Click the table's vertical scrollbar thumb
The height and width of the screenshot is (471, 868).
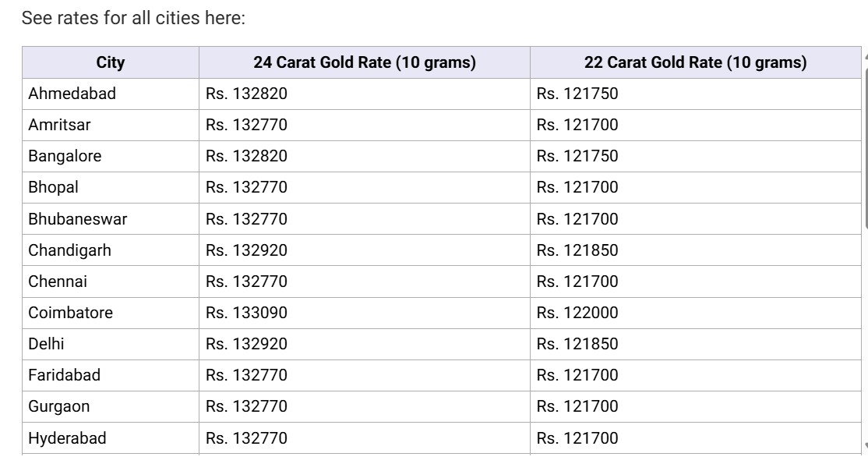(x=866, y=148)
